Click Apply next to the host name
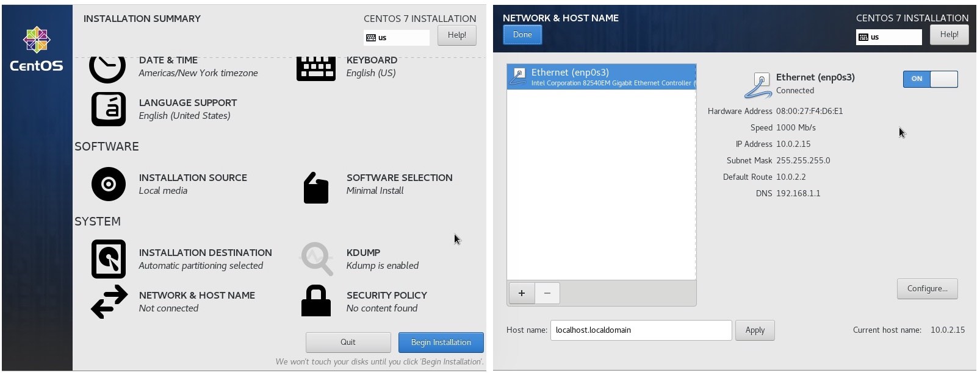980x373 pixels. point(755,330)
